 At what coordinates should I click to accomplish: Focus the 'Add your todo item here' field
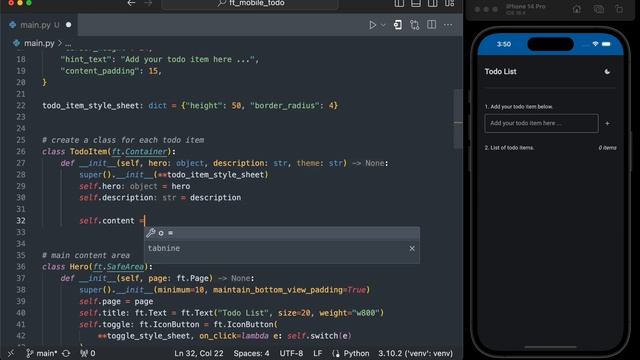tap(541, 123)
